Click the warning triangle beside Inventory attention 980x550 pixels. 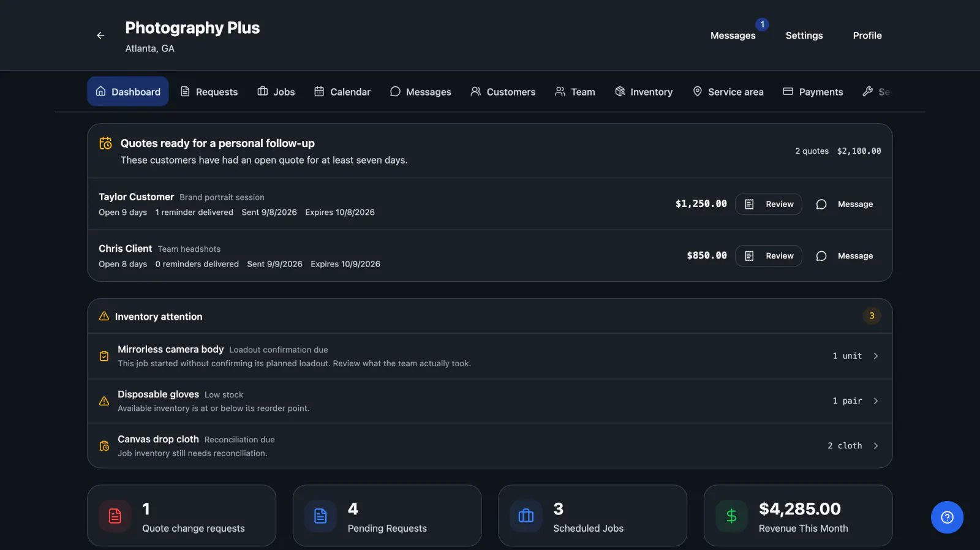pyautogui.click(x=104, y=316)
